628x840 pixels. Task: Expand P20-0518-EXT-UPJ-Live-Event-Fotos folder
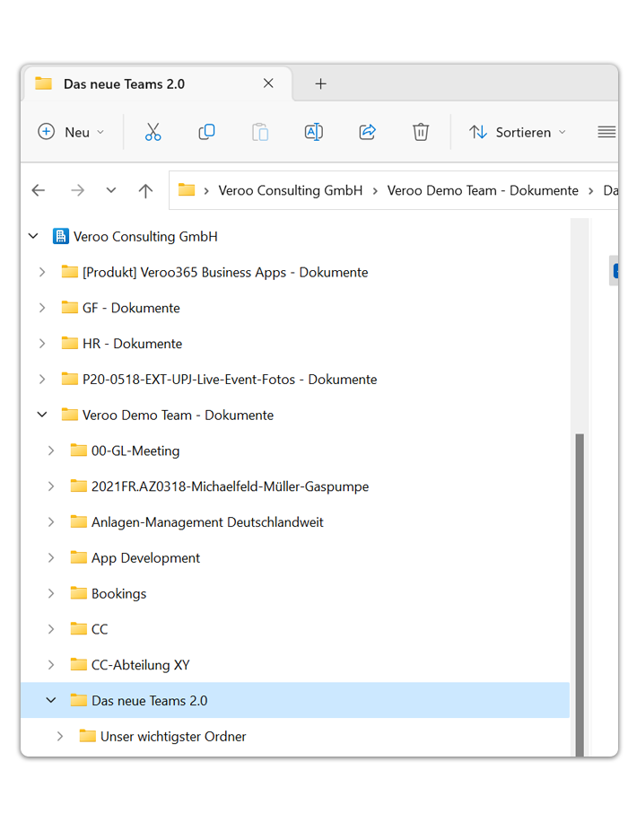[x=42, y=380]
